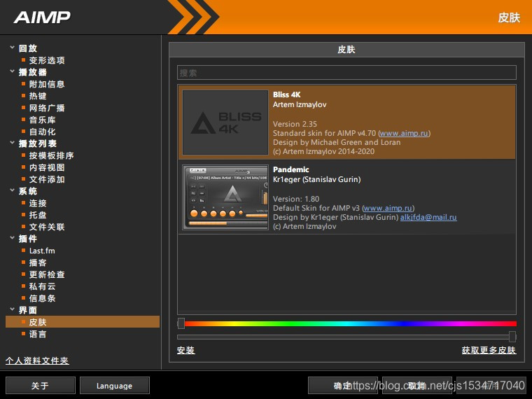Screen dimensions: 532x399
Task: Click the 取消 button
Action: (417, 386)
